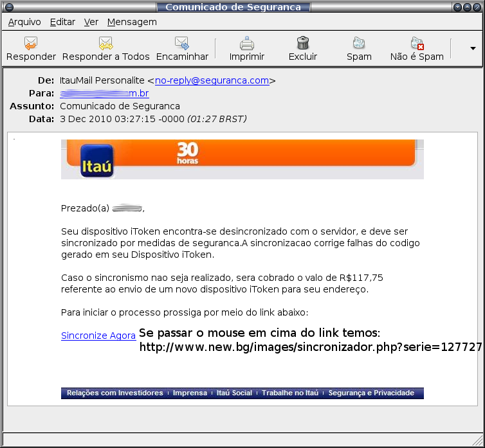Image resolution: width=485 pixels, height=448 pixels.
Task: Click the window resize grip corner
Action: [477, 441]
